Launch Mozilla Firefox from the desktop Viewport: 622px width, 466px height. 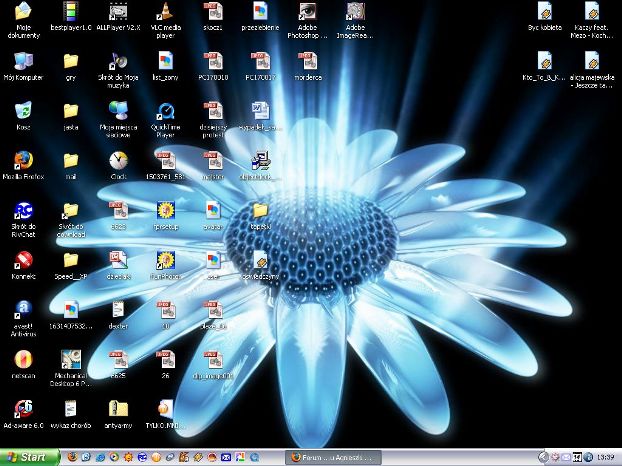coord(23,160)
